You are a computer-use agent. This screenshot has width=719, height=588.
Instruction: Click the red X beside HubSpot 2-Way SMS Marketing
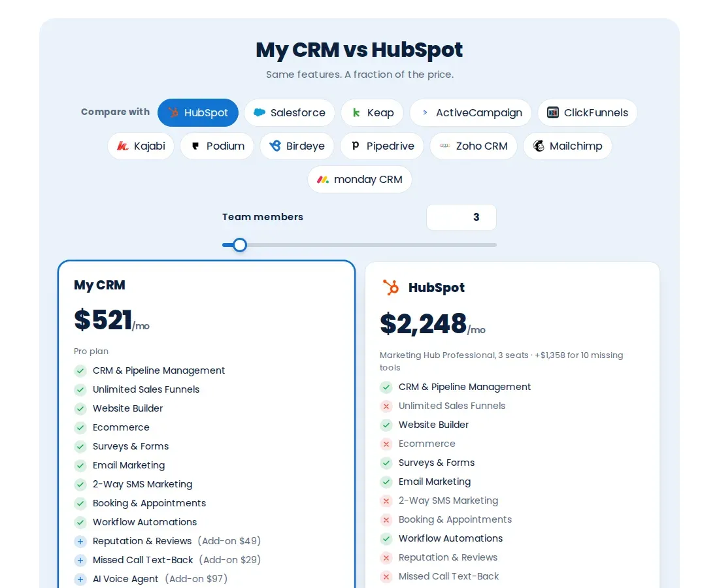coord(386,501)
